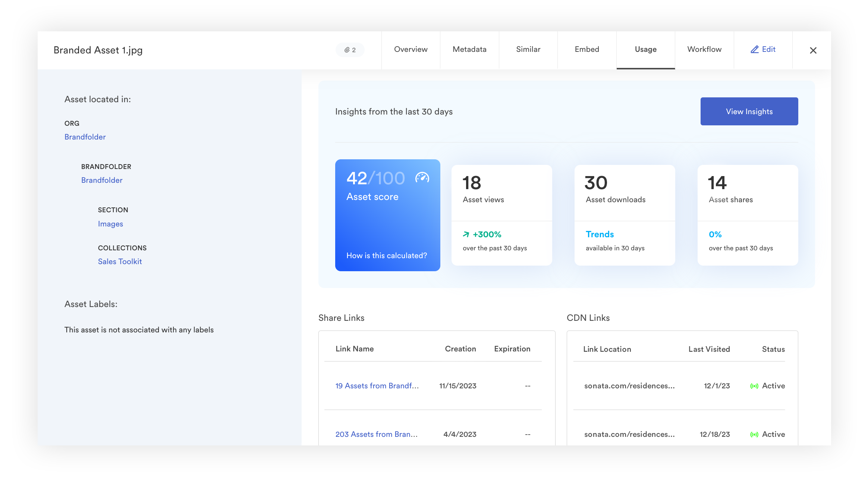
Task: Open the Brandfolder org link
Action: [85, 137]
